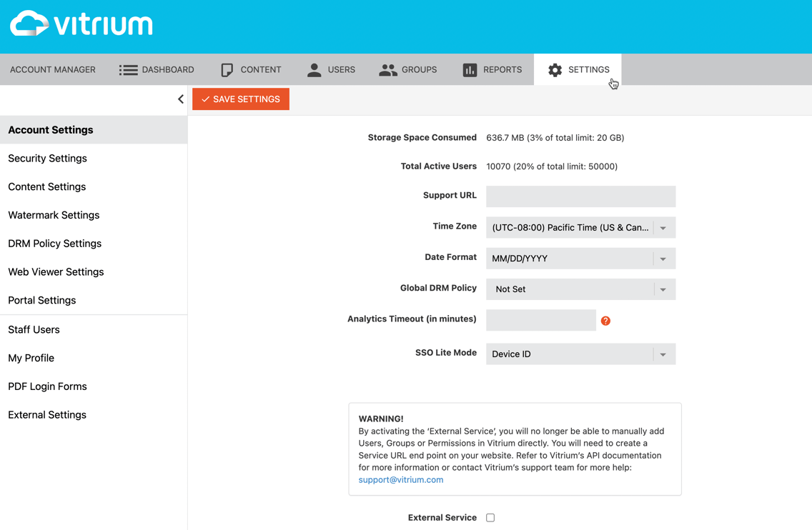
Task: Click the Save Settings button
Action: [x=240, y=99]
